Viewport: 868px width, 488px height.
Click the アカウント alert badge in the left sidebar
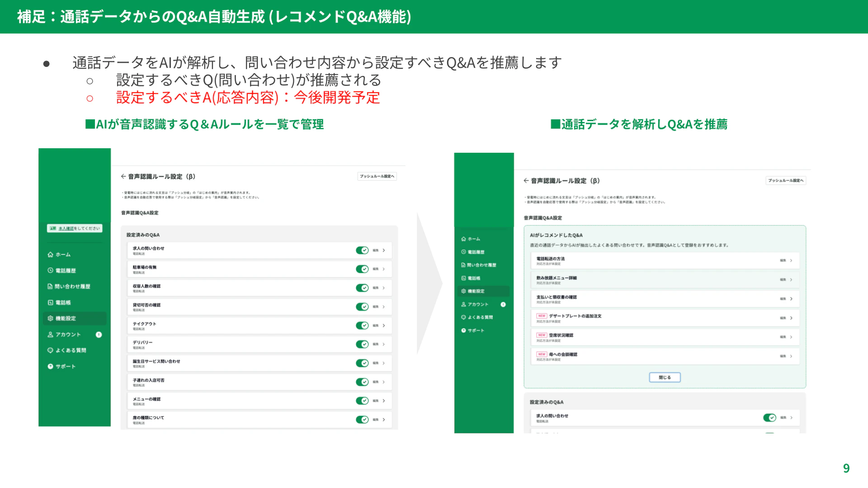pyautogui.click(x=99, y=335)
